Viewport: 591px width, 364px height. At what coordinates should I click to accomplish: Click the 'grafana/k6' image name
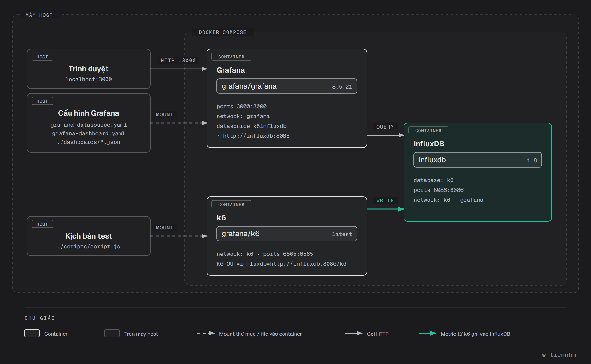point(241,234)
